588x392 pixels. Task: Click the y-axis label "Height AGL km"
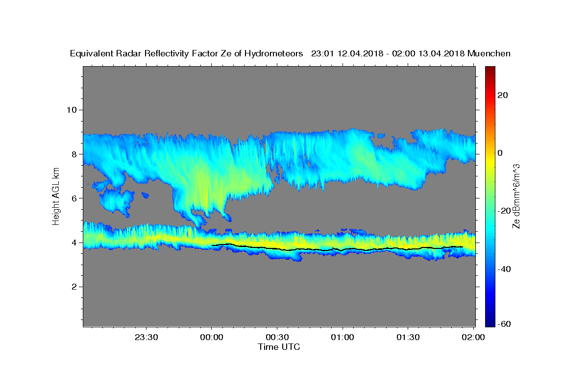pyautogui.click(x=56, y=196)
